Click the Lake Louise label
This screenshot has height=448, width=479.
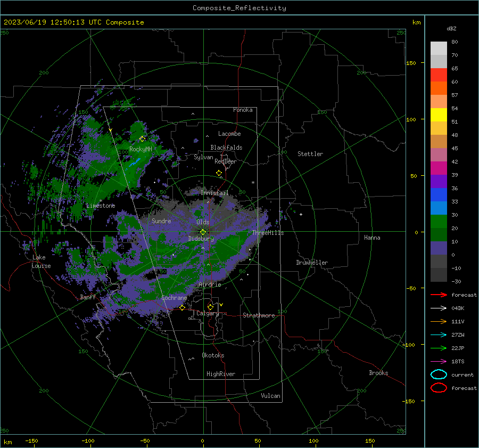pos(41,262)
